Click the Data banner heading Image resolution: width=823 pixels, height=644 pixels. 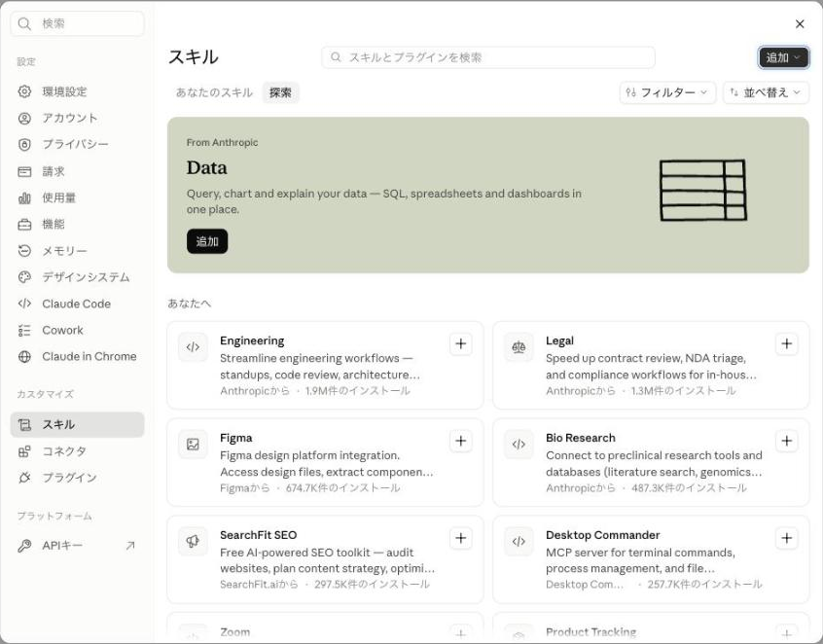(207, 168)
